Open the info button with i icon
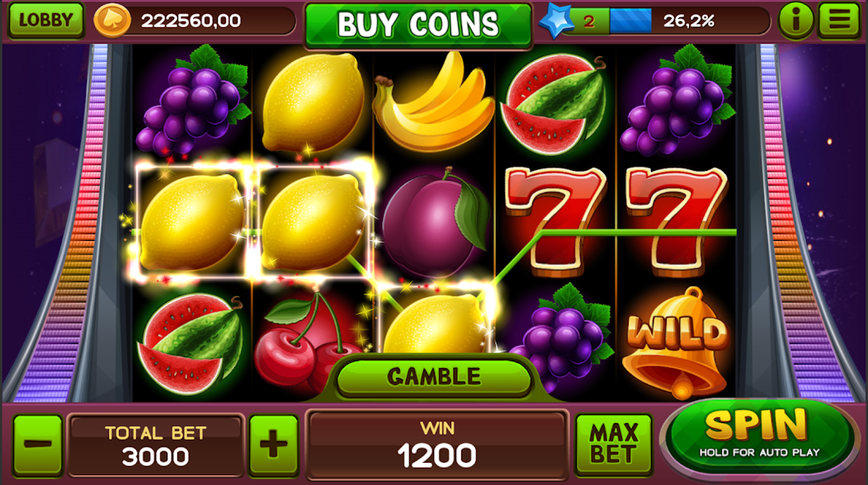The image size is (868, 485). 796,21
